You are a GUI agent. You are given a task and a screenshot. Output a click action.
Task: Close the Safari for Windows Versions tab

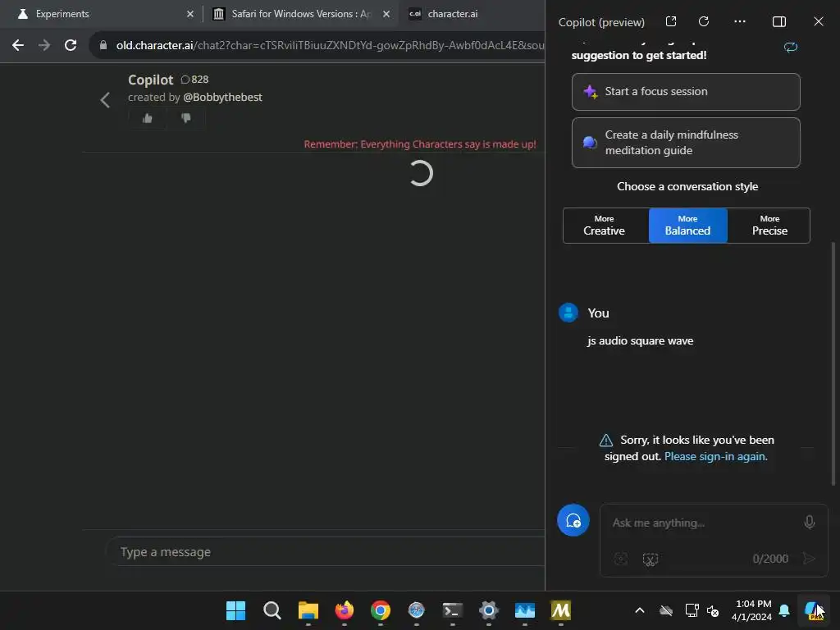386,14
